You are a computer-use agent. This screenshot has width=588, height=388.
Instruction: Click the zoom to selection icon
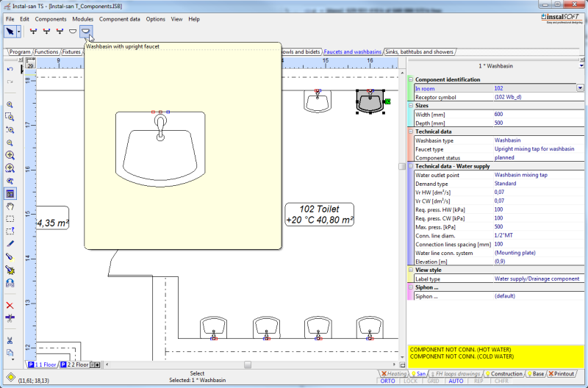point(10,130)
